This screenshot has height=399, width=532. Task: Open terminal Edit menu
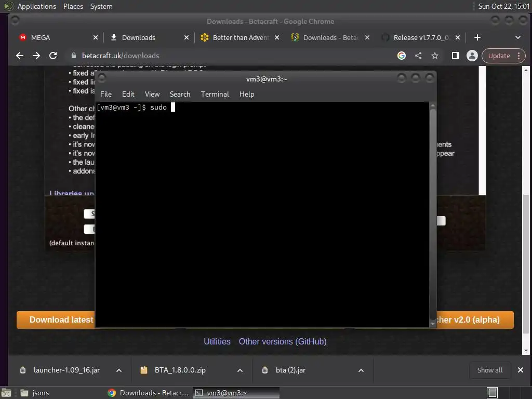point(128,95)
